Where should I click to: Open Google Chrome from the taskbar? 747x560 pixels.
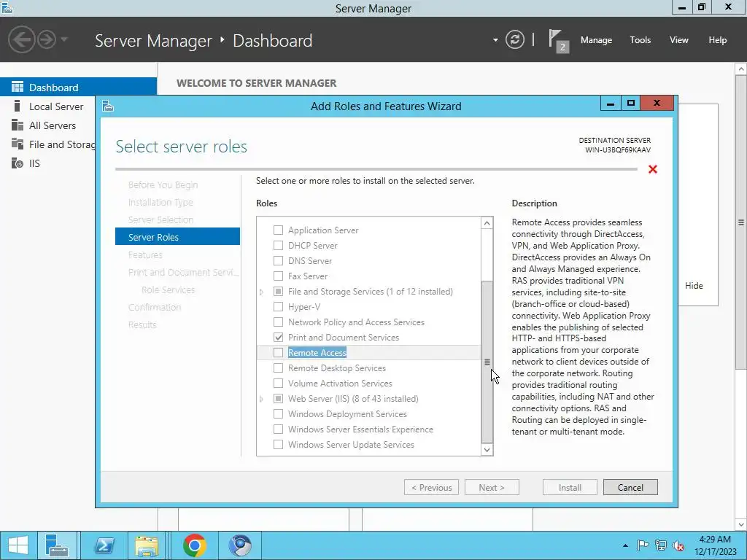tap(194, 545)
